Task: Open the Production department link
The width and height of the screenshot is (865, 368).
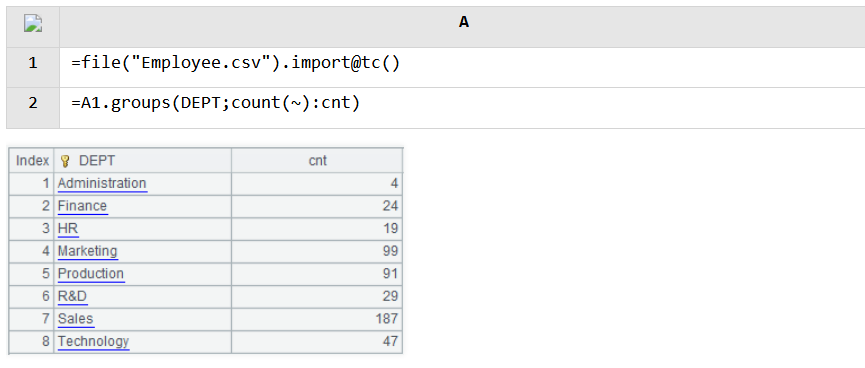Action: (x=91, y=274)
